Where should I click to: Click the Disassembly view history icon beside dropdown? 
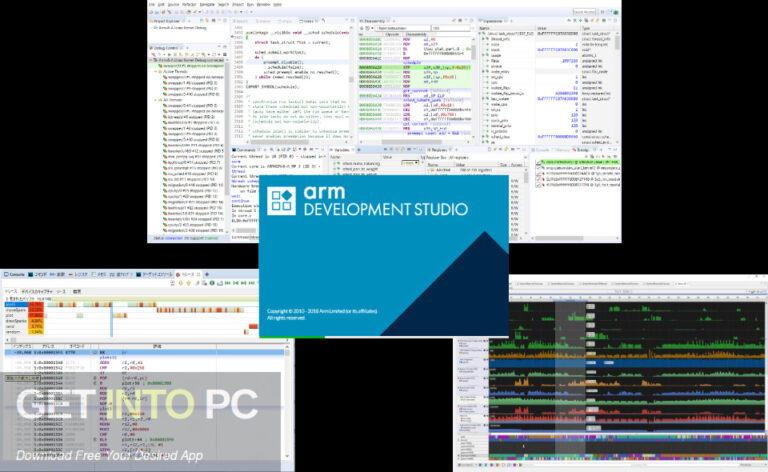(367, 28)
